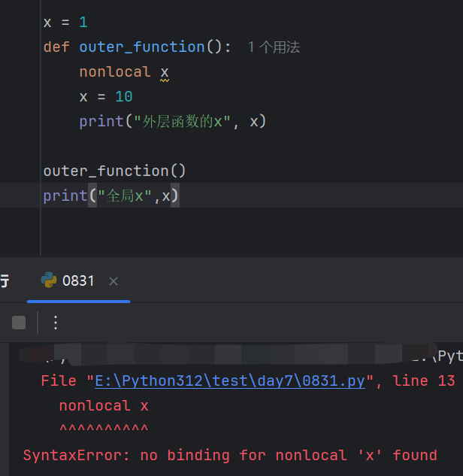Open the run toolbar more-options menu
Image resolution: width=463 pixels, height=476 pixels.
(x=56, y=323)
